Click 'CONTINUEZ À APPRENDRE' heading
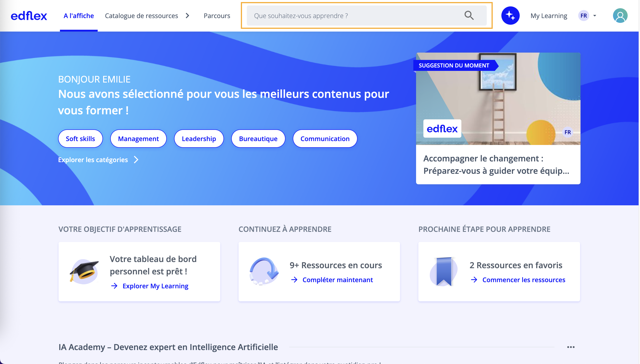The width and height of the screenshot is (640, 364). (285, 229)
